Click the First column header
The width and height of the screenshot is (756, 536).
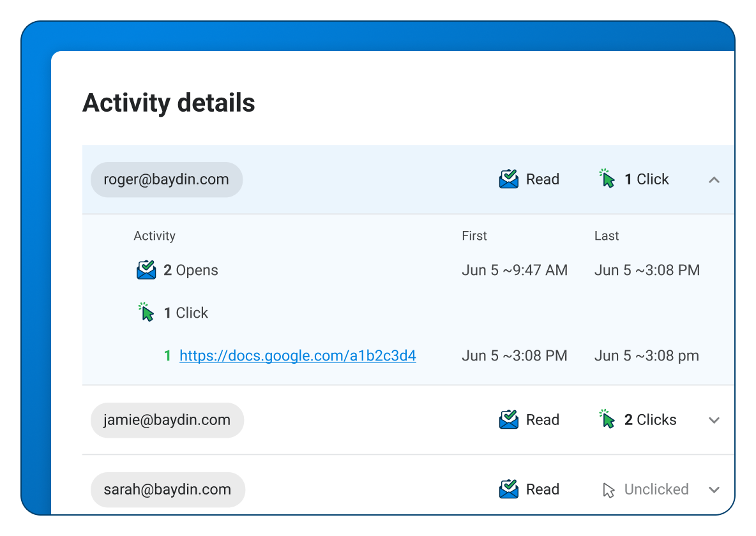click(474, 236)
